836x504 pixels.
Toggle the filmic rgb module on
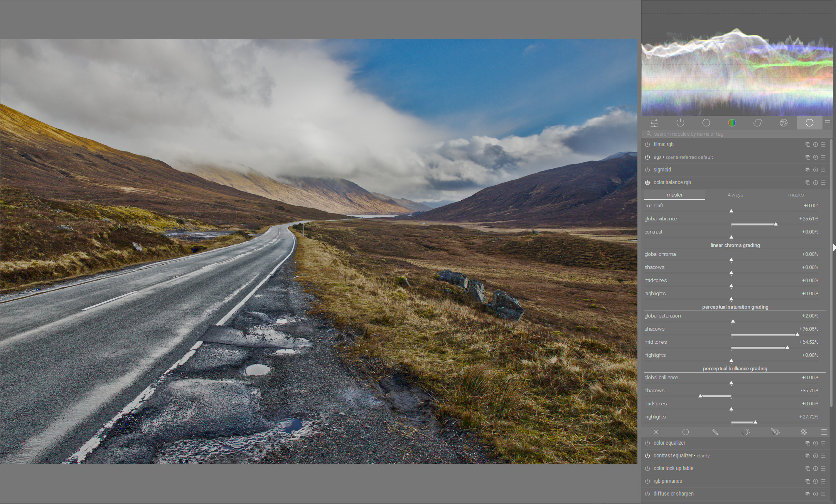(x=647, y=144)
